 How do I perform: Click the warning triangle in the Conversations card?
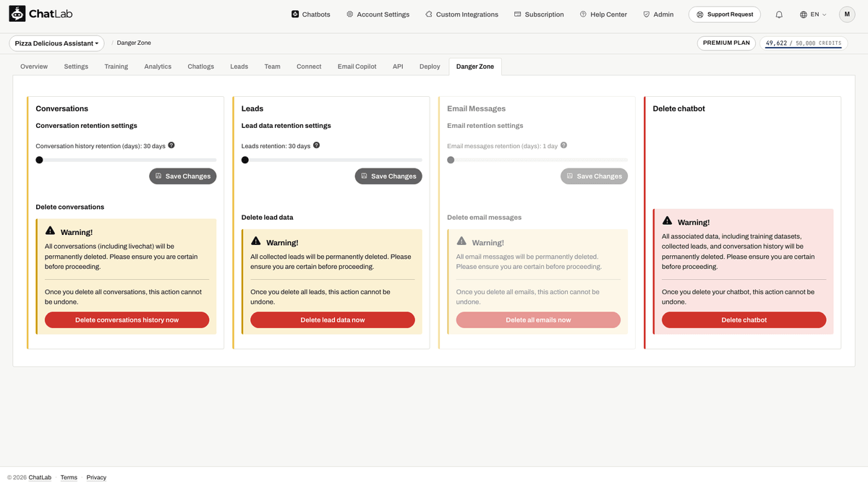[50, 231]
